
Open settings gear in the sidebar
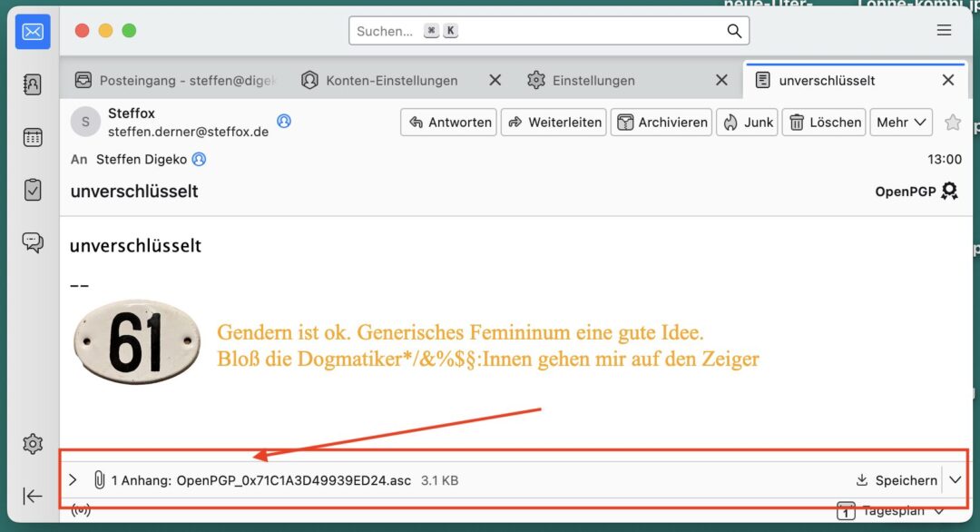pos(33,444)
